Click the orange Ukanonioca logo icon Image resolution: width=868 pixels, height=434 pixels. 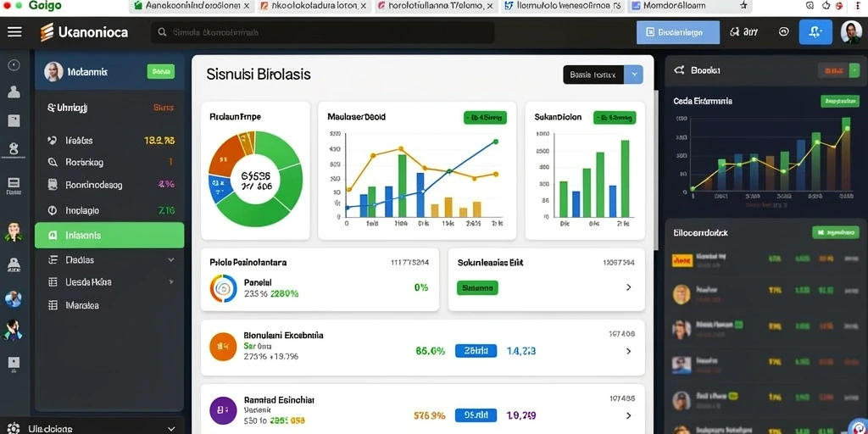coord(47,32)
